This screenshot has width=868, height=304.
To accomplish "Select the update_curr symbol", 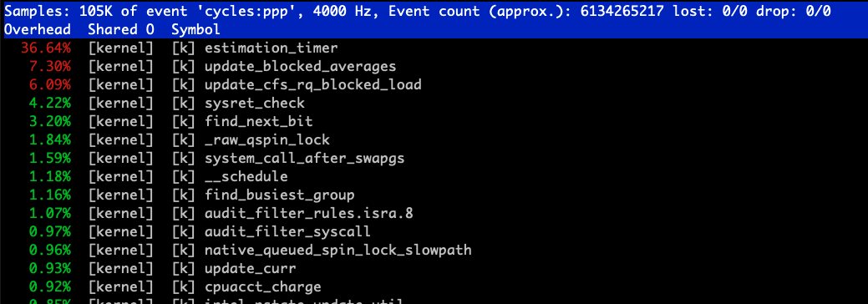I will [x=251, y=269].
